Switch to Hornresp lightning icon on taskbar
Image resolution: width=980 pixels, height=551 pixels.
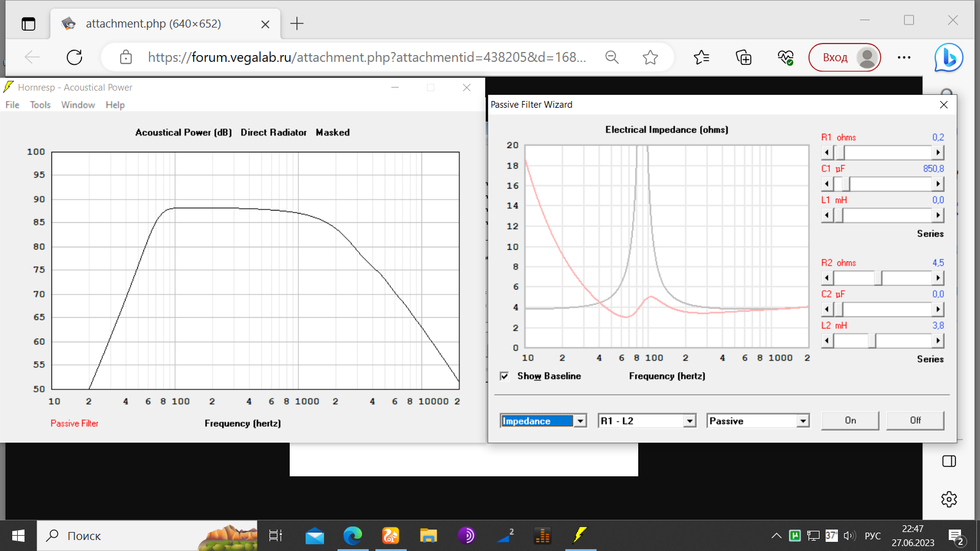pos(579,536)
